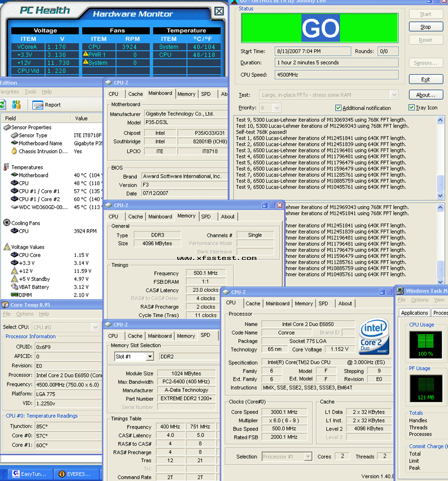Click the Temperatures thermometer icon
Viewport: 448px width, 481px height.
click(x=6, y=167)
